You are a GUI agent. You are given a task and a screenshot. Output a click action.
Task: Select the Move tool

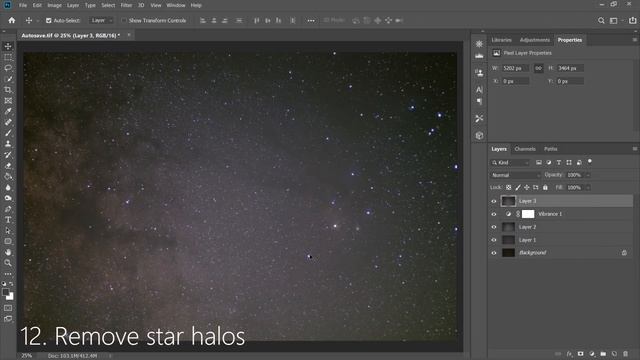tap(8, 46)
